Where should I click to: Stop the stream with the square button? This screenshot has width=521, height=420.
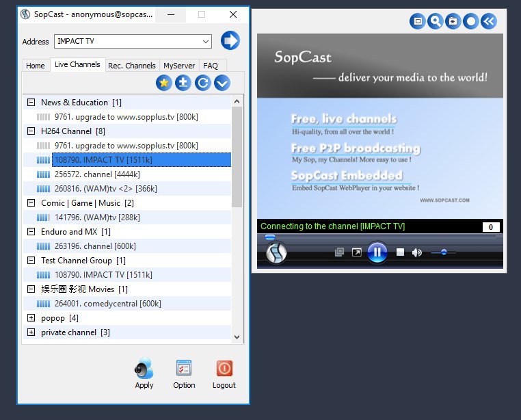point(400,252)
